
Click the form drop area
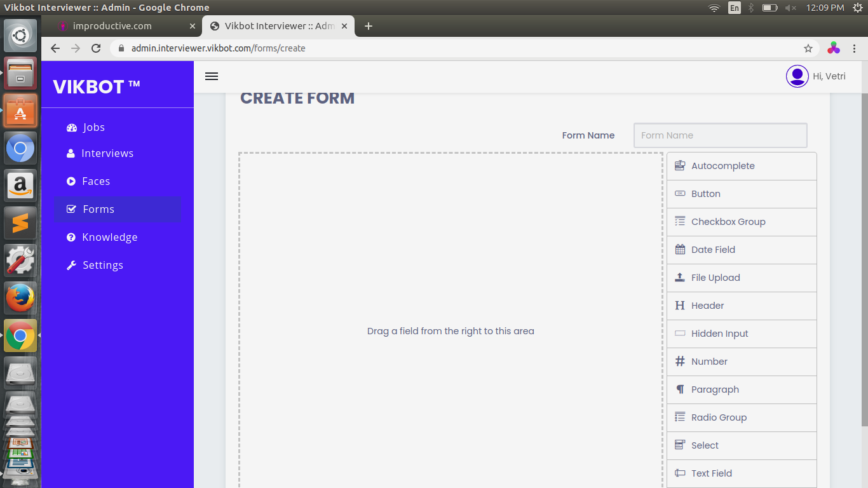click(x=451, y=320)
